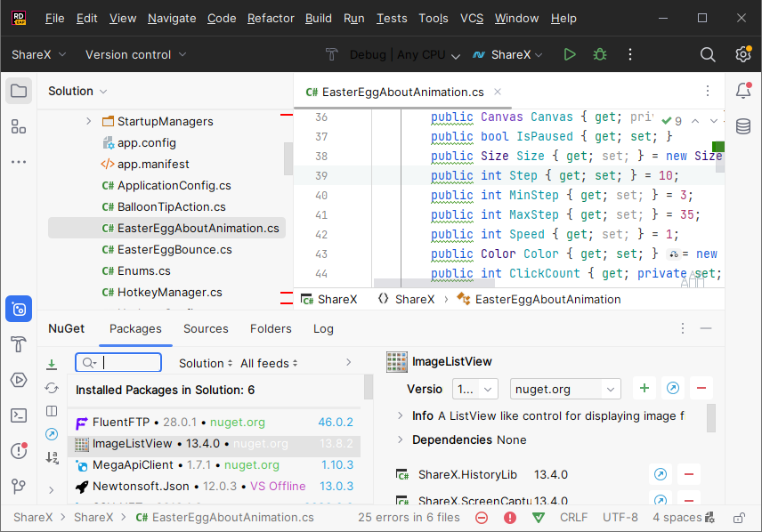Open the nuget.org source dropdown
The width and height of the screenshot is (762, 532).
565,389
